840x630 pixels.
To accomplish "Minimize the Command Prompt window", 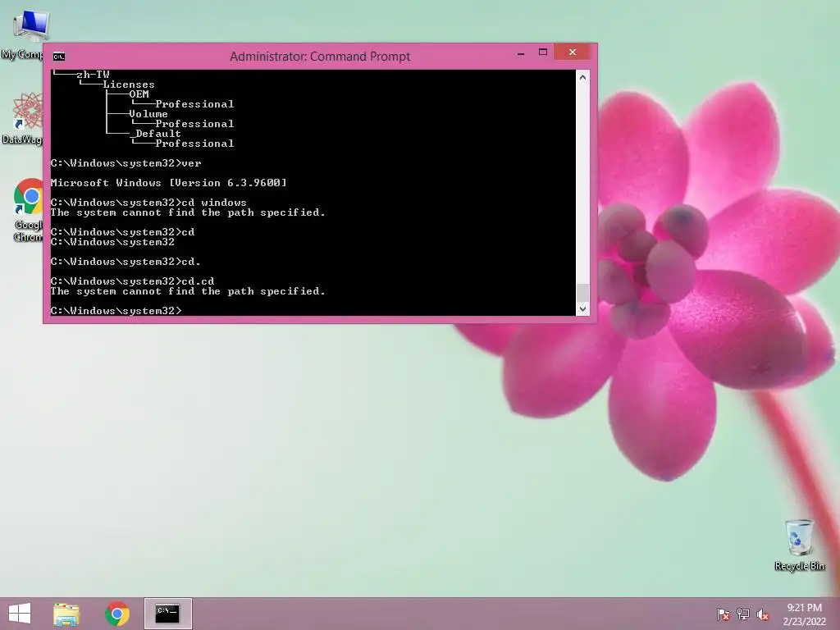I will (x=521, y=53).
